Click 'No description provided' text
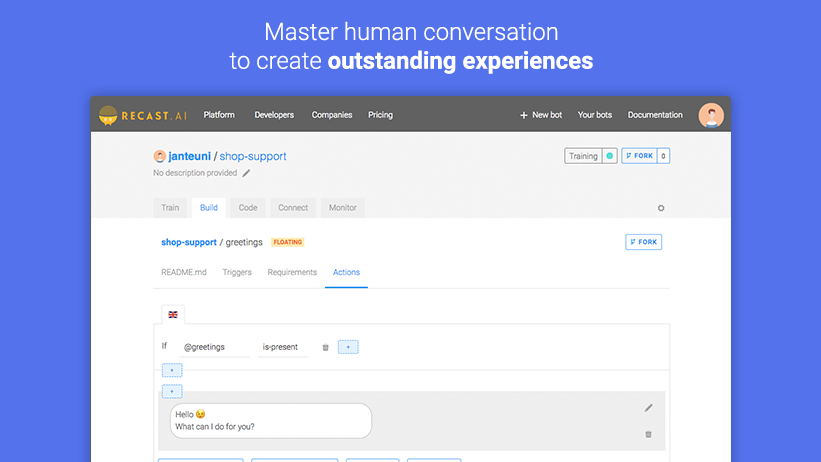Screen dimensions: 821x462 point(195,173)
